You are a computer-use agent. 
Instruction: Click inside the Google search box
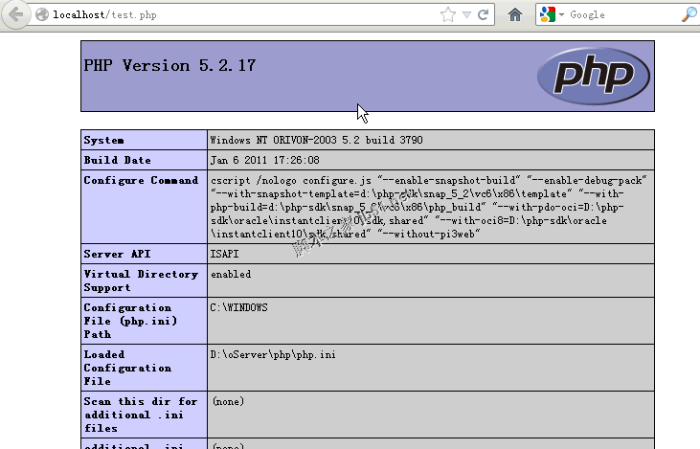pos(620,15)
